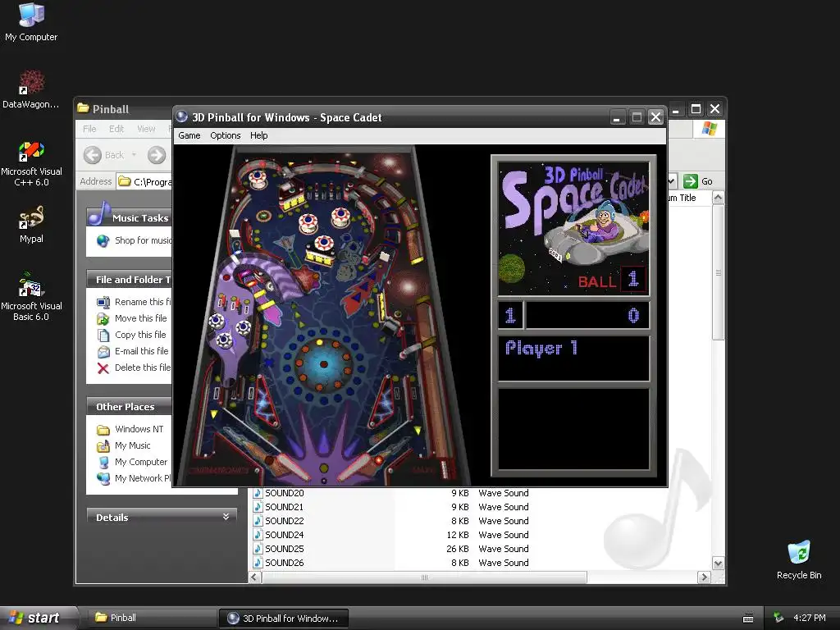
Task: Click Move this file task
Action: coord(141,318)
